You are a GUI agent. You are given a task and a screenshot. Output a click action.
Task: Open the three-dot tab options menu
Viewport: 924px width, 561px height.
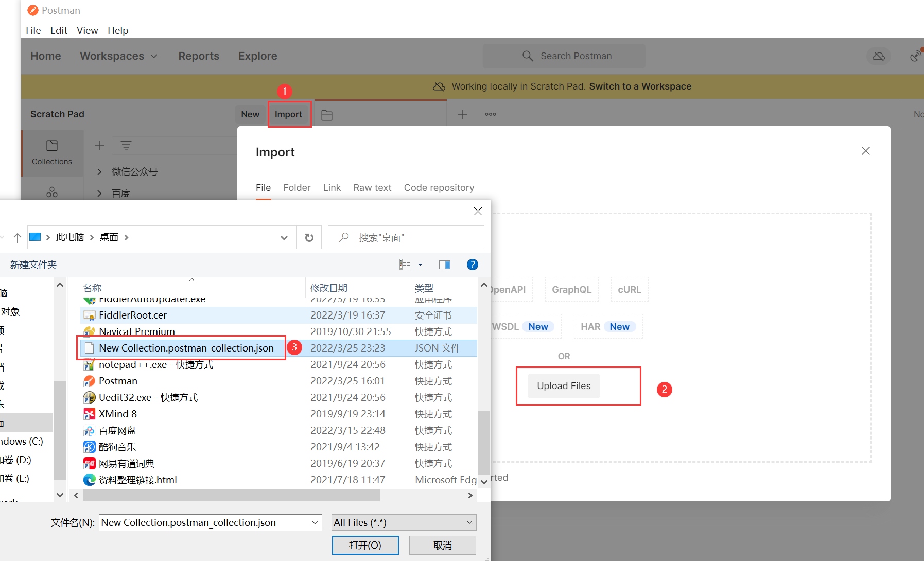[491, 114]
